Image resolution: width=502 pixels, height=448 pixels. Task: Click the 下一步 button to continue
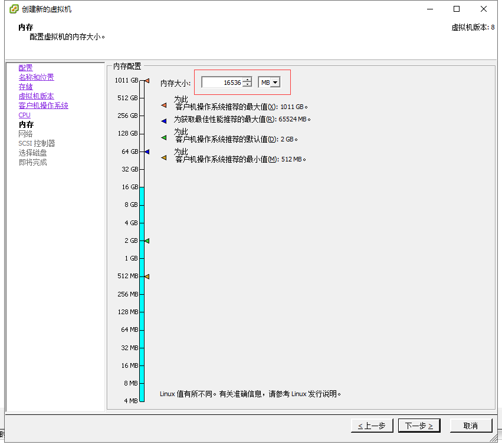tap(419, 425)
